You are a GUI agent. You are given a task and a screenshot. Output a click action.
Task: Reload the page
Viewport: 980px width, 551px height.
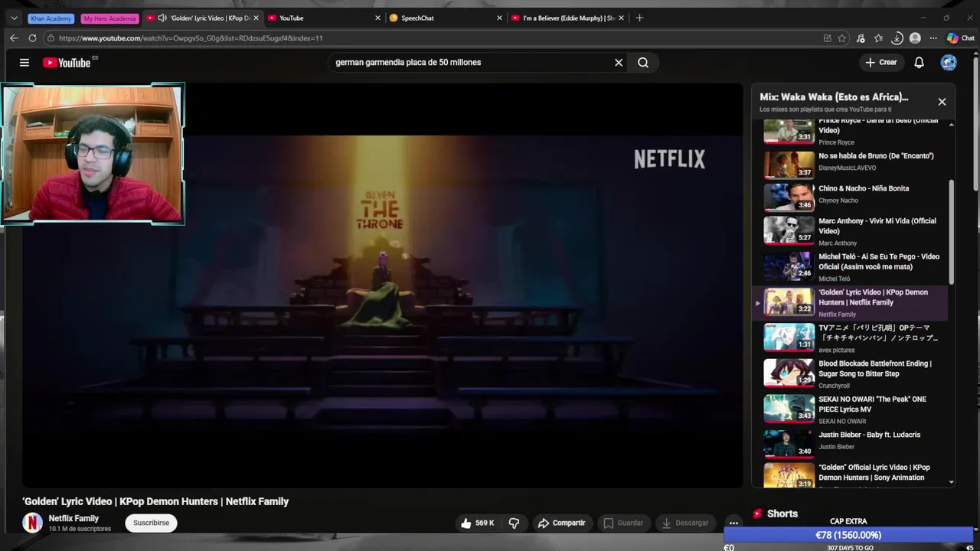[x=32, y=38]
